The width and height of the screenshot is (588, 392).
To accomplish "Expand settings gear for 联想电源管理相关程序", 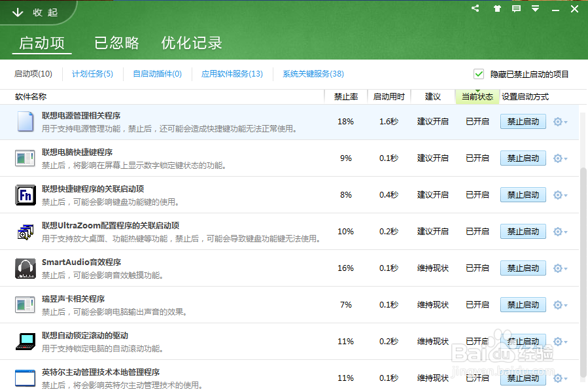I will point(560,122).
